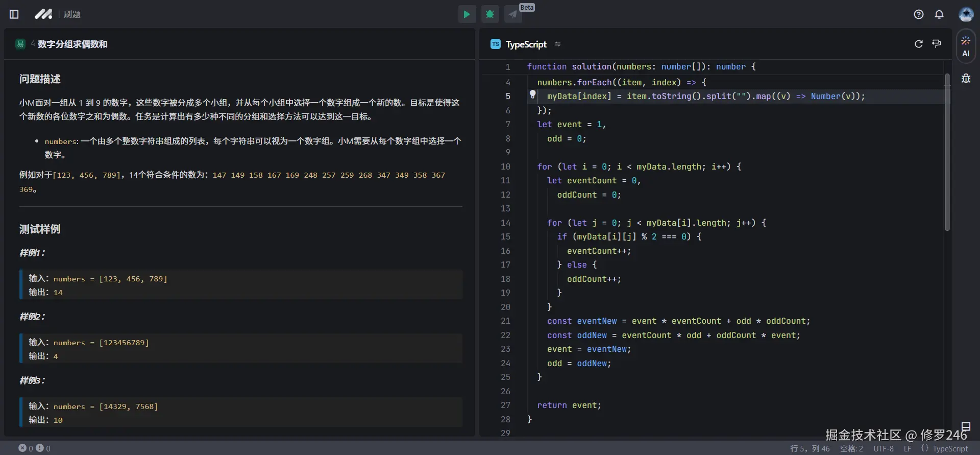The width and height of the screenshot is (980, 455).
Task: Start debugging with the green bug icon
Action: (x=490, y=14)
